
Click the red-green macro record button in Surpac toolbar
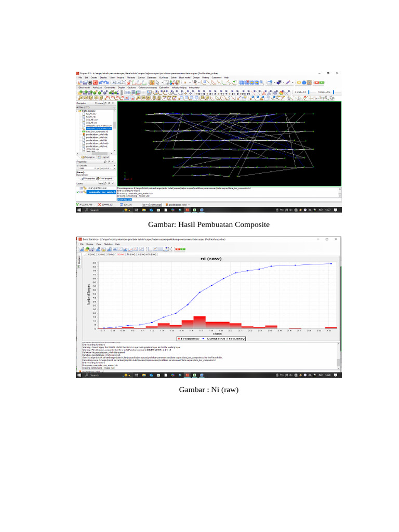320,83
